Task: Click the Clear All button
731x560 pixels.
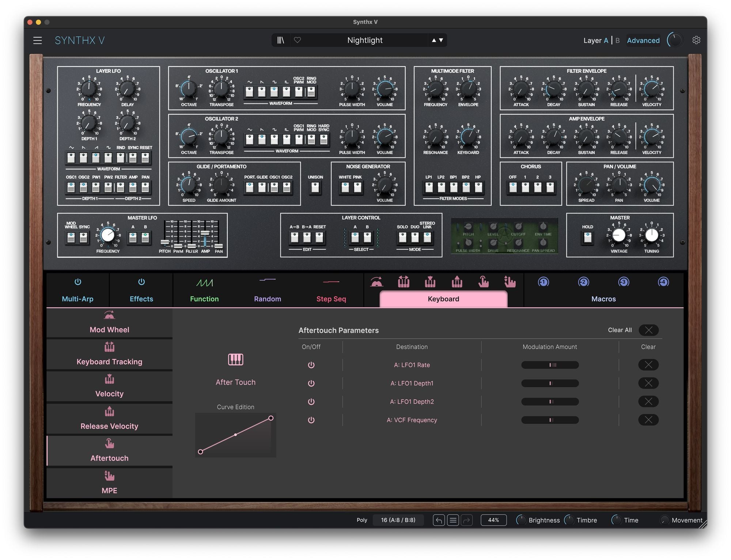Action: [x=648, y=330]
